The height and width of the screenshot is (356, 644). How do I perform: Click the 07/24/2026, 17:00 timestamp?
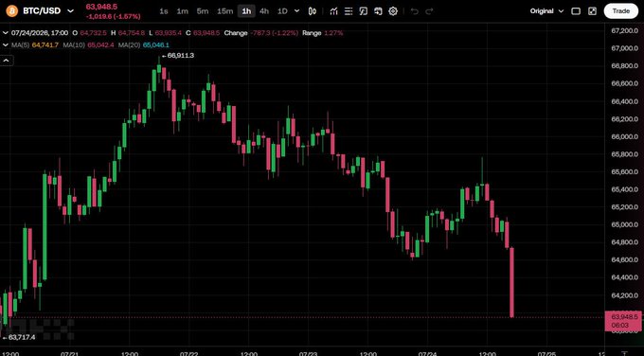point(40,33)
